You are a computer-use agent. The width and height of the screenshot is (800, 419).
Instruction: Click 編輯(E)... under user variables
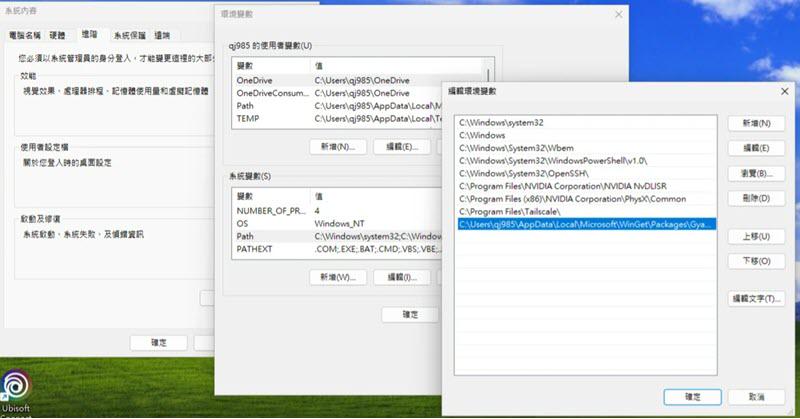point(402,147)
